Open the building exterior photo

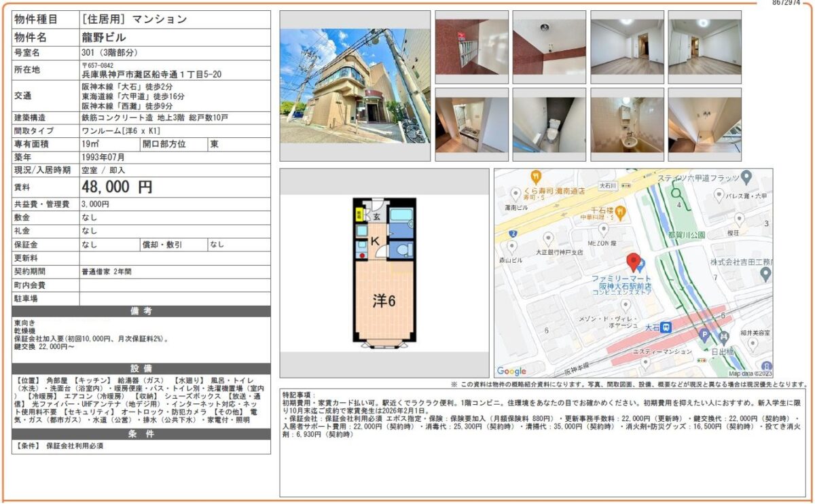coord(355,85)
